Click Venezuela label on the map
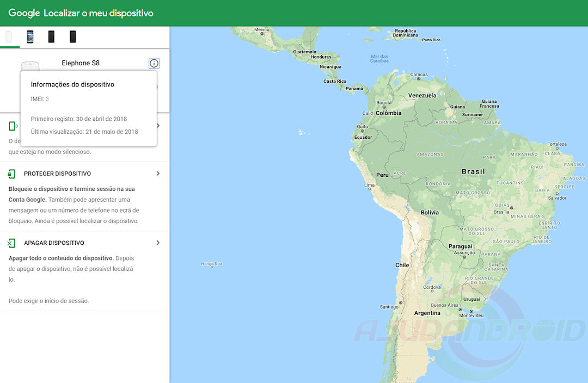Image resolution: width=588 pixels, height=383 pixels. pyautogui.click(x=422, y=95)
